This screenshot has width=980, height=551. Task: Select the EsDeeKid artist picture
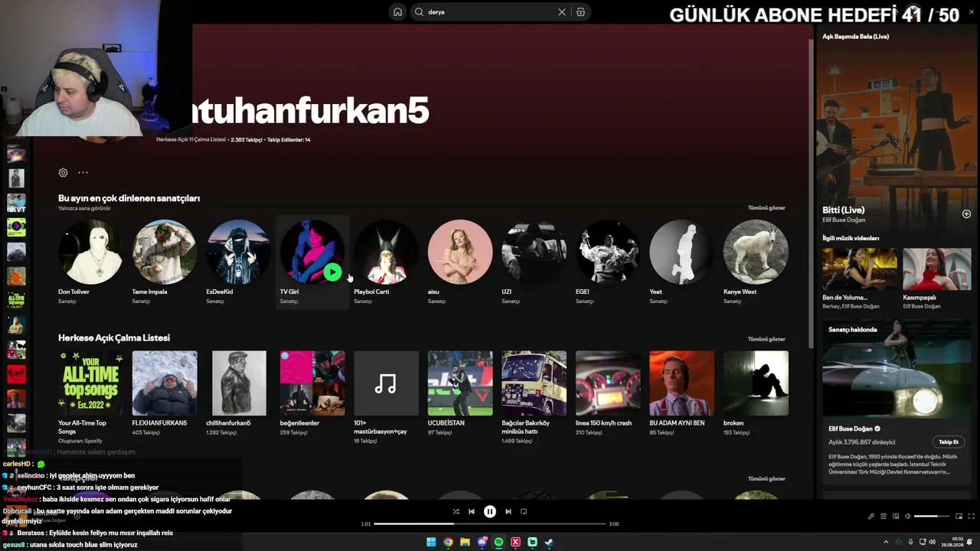tap(238, 252)
